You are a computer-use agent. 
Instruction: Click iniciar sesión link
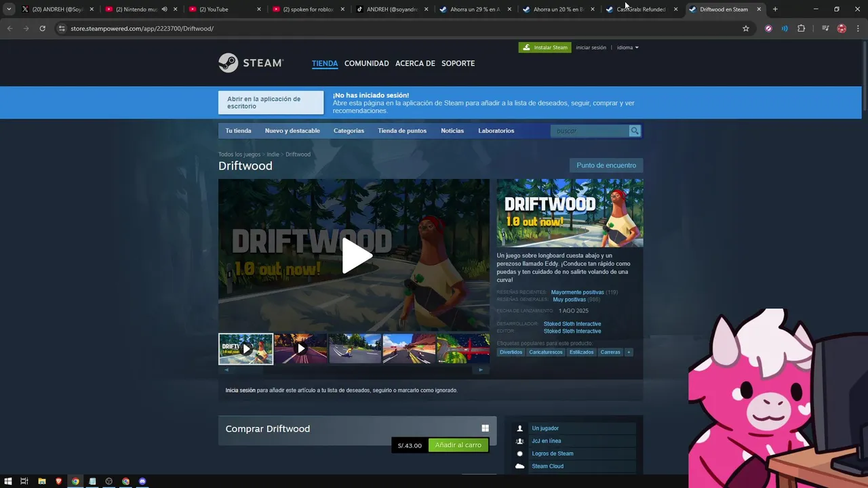[x=591, y=47]
